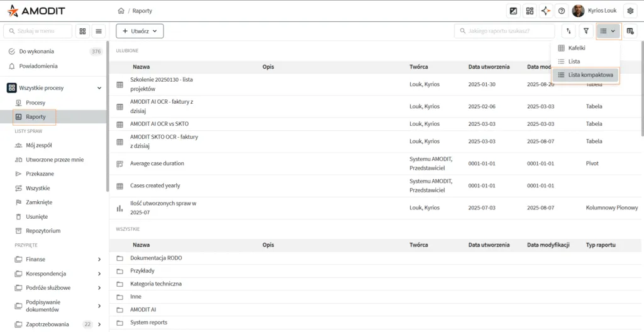644x332 pixels.
Task: Click pivot icon of Average case duration
Action: pos(120,164)
